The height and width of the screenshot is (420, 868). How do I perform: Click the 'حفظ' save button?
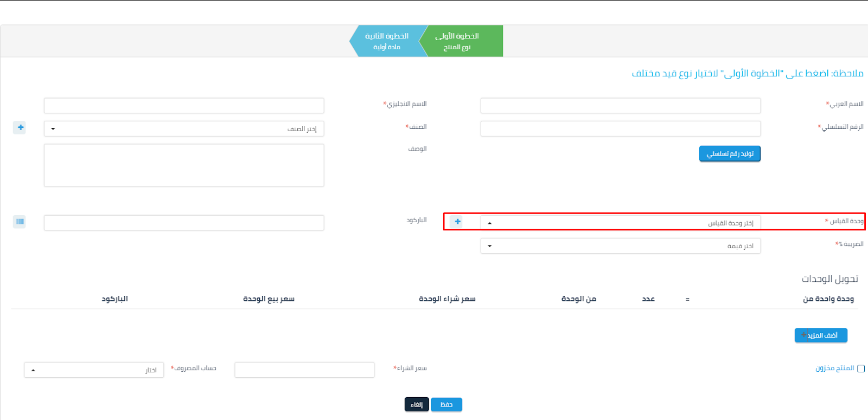pos(446,405)
